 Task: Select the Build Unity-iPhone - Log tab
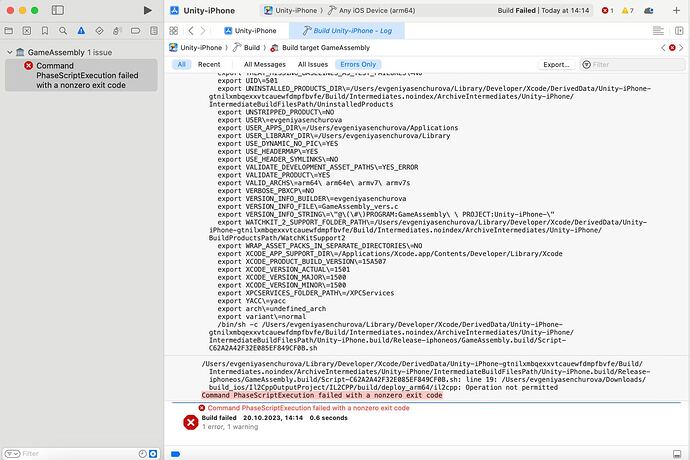[347, 31]
